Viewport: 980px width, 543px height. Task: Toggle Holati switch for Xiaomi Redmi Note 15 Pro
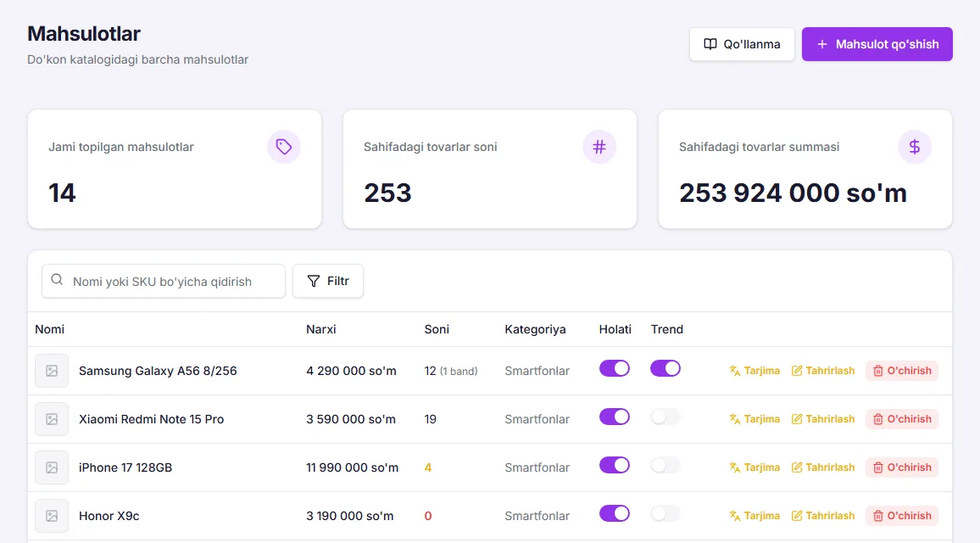(615, 417)
